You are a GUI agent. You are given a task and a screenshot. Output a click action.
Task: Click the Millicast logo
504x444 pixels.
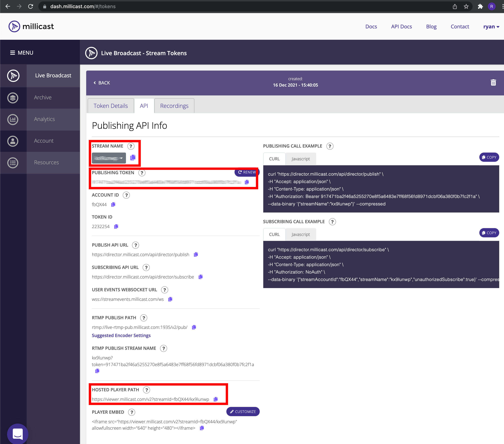click(x=31, y=26)
